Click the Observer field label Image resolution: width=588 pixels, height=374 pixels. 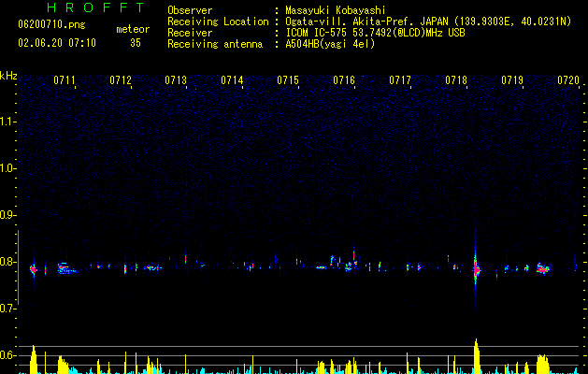click(190, 10)
